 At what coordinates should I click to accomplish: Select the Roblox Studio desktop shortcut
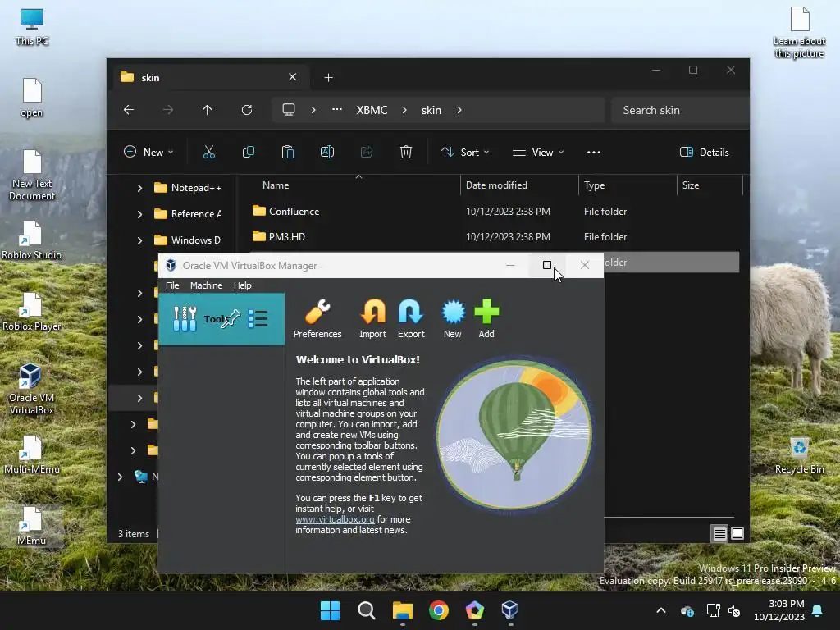point(32,240)
